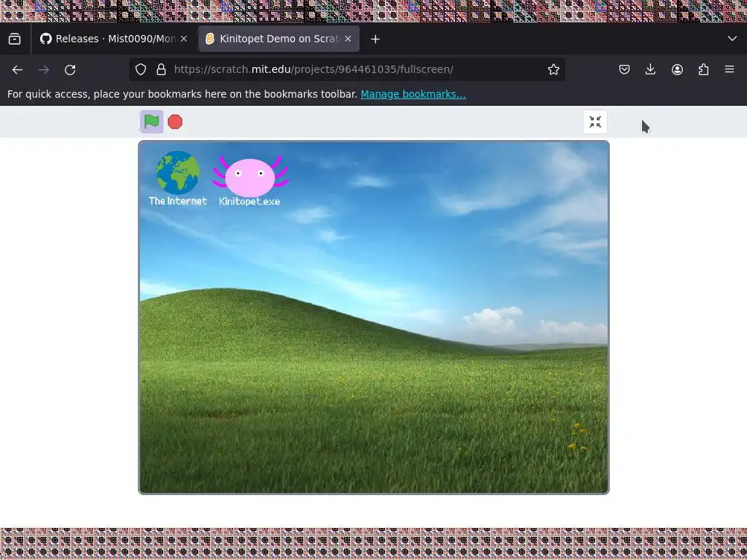Viewport: 747px width, 560px height.
Task: Exit fullscreen mode with the shrink icon
Action: [595, 122]
